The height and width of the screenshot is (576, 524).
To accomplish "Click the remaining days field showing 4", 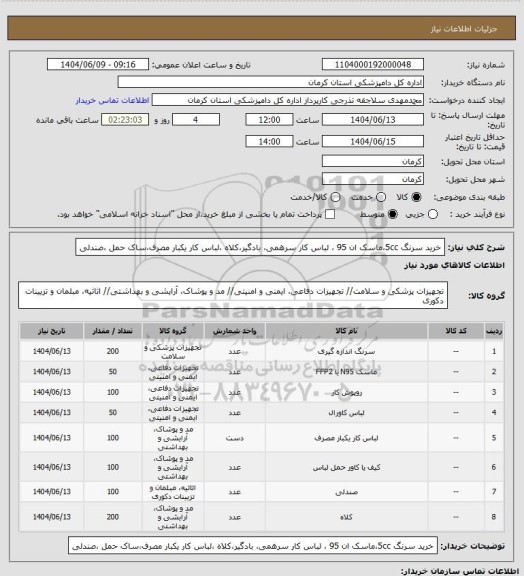I will pos(196,120).
